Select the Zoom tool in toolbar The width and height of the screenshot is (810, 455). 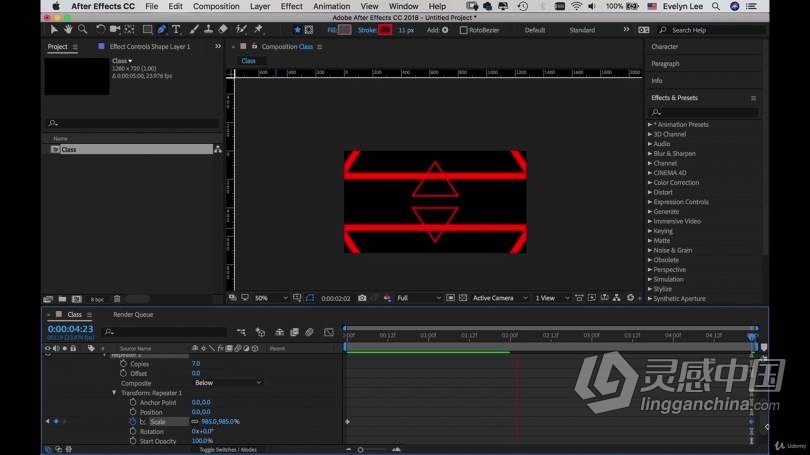point(81,29)
